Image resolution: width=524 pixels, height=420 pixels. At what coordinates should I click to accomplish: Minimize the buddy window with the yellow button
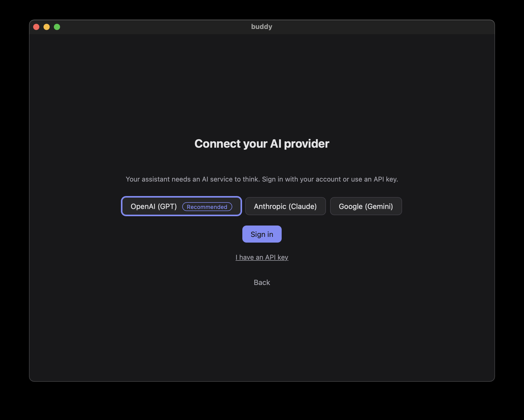[47, 27]
